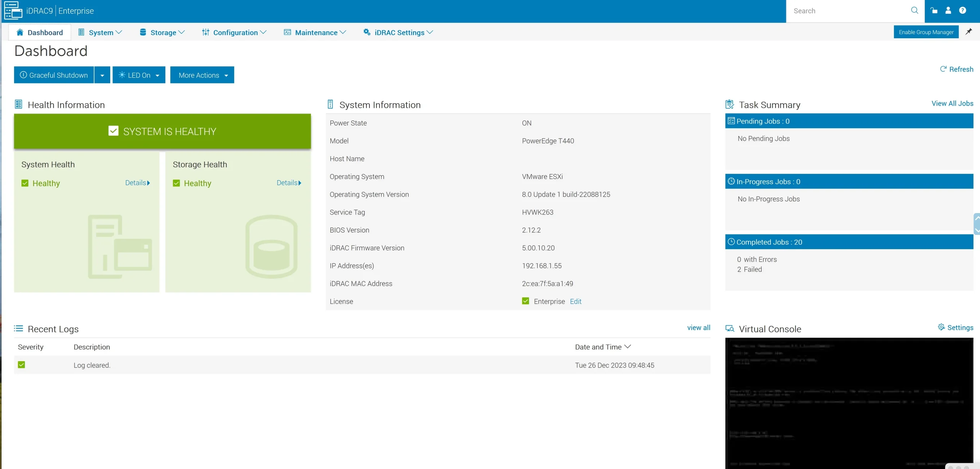Click the severity checkmark for the Log cleared entry
Viewport: 980px width, 469px height.
point(21,364)
